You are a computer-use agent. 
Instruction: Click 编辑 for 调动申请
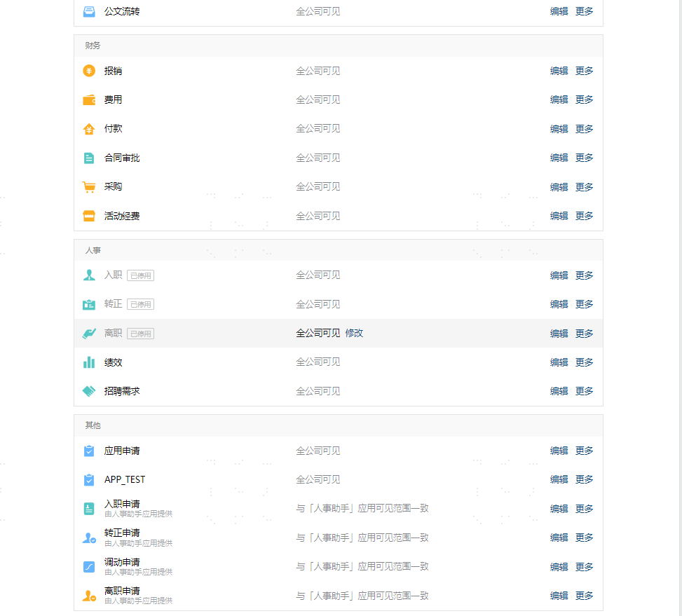click(559, 567)
